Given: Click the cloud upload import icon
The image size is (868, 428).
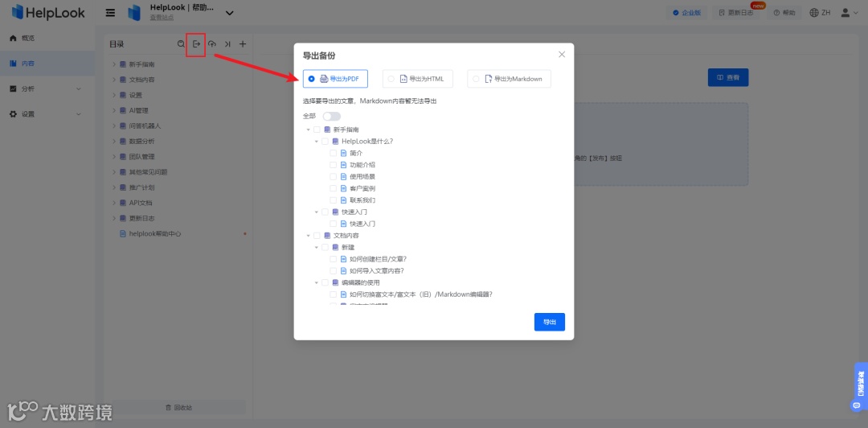Looking at the screenshot, I should pos(212,43).
